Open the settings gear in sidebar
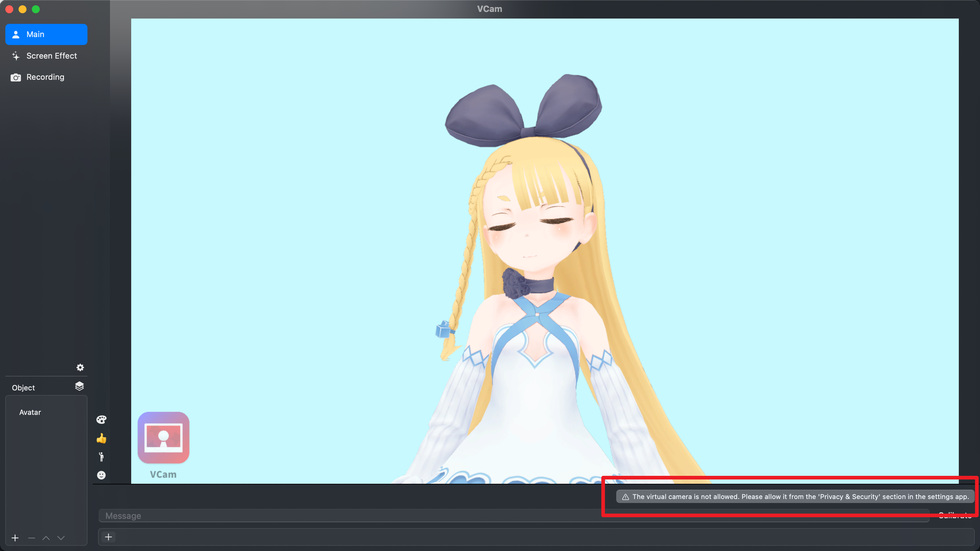 [x=80, y=367]
